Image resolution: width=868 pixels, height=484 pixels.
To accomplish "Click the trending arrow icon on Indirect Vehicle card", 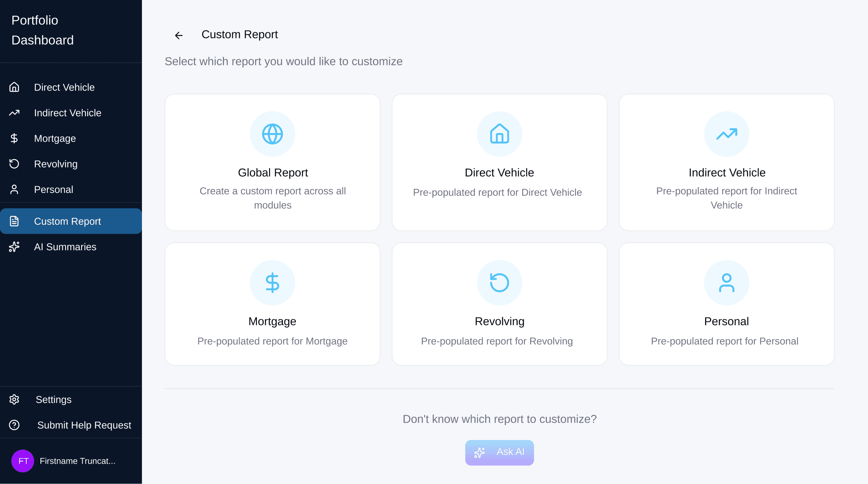I will click(x=726, y=134).
